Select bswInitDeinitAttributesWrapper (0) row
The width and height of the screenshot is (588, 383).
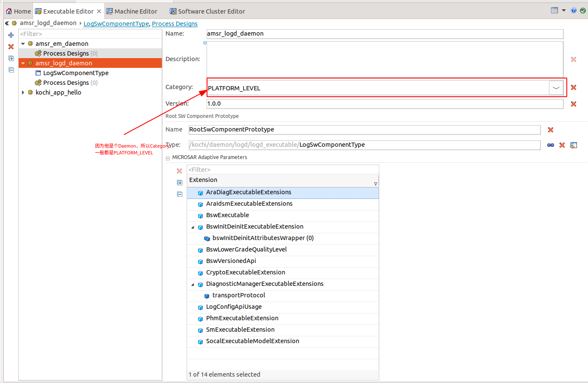[x=283, y=238]
